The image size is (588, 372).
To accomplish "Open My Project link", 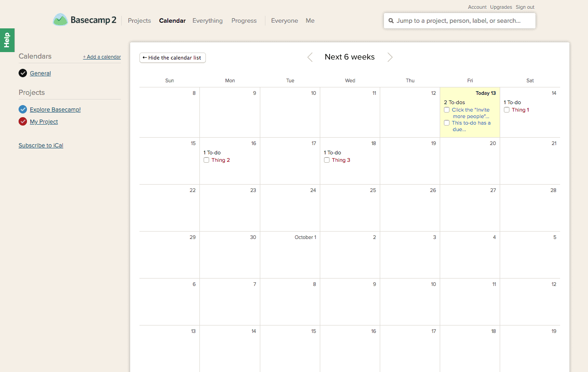I will point(44,122).
